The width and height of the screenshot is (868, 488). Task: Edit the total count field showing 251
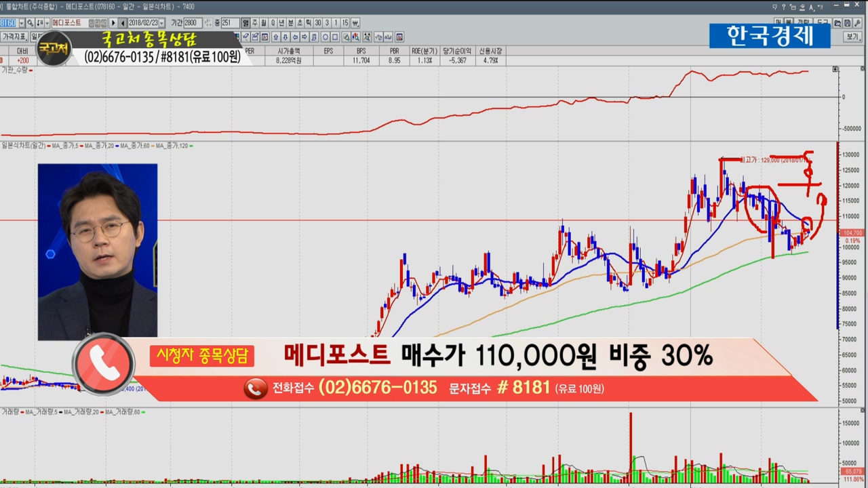[x=229, y=23]
